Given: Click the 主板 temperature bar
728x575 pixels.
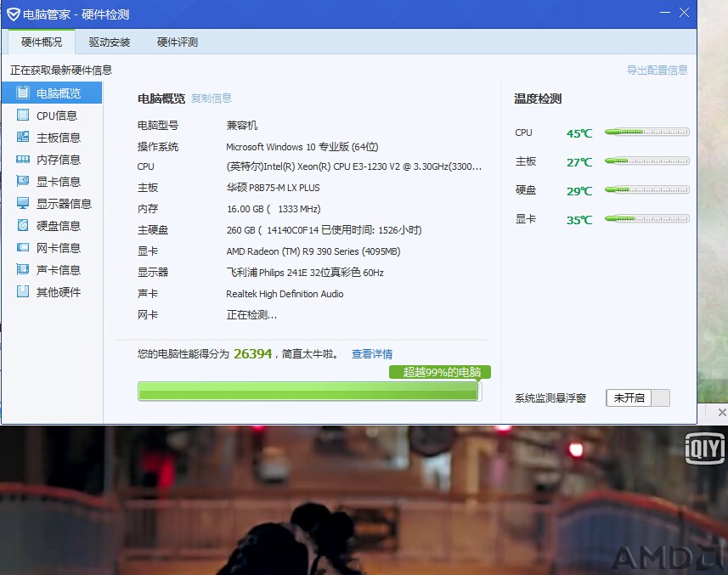Looking at the screenshot, I should [646, 161].
